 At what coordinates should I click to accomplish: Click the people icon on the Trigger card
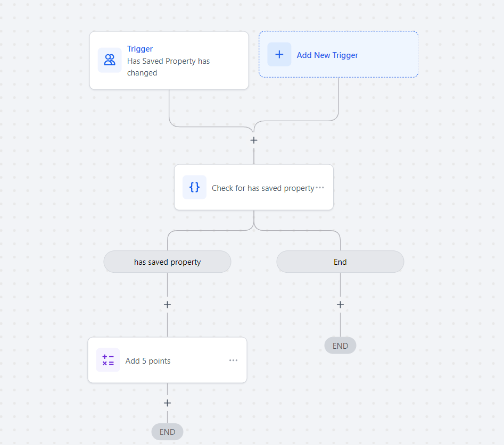[x=110, y=60]
